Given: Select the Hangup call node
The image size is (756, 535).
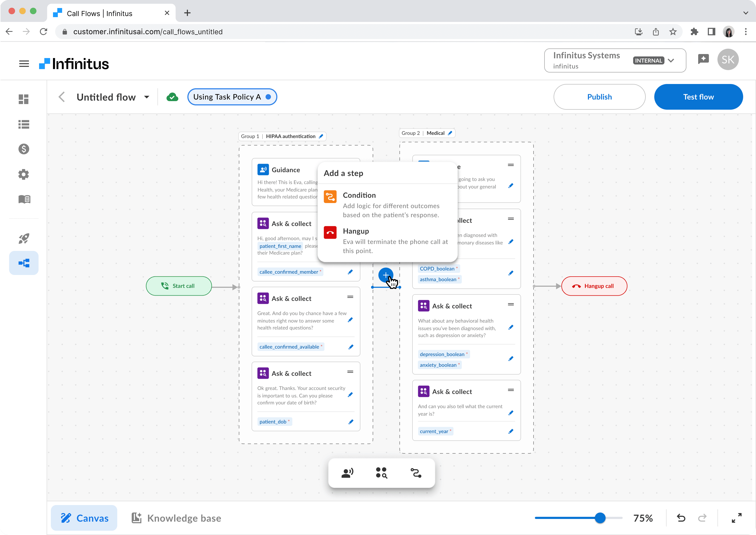Looking at the screenshot, I should tap(594, 286).
